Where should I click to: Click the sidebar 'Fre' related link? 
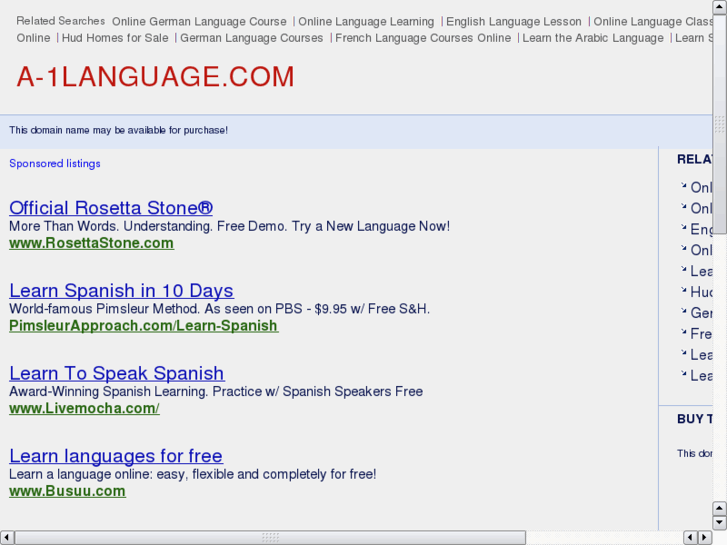coord(701,334)
